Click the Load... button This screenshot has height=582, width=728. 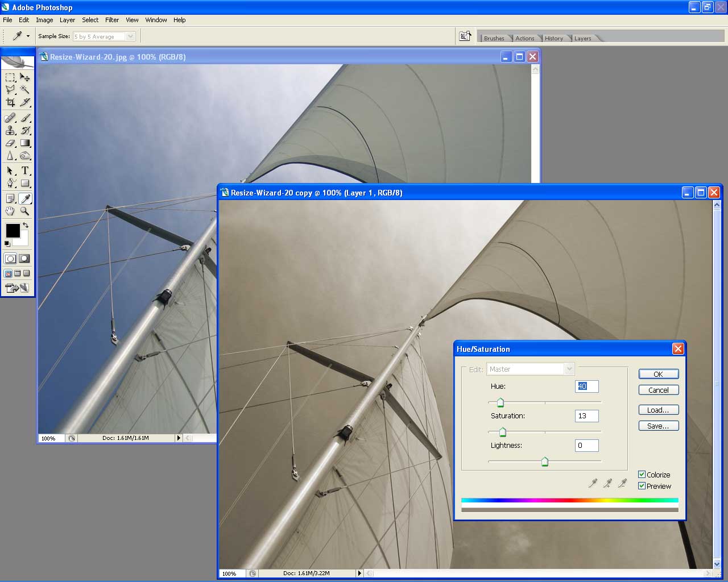[659, 410]
